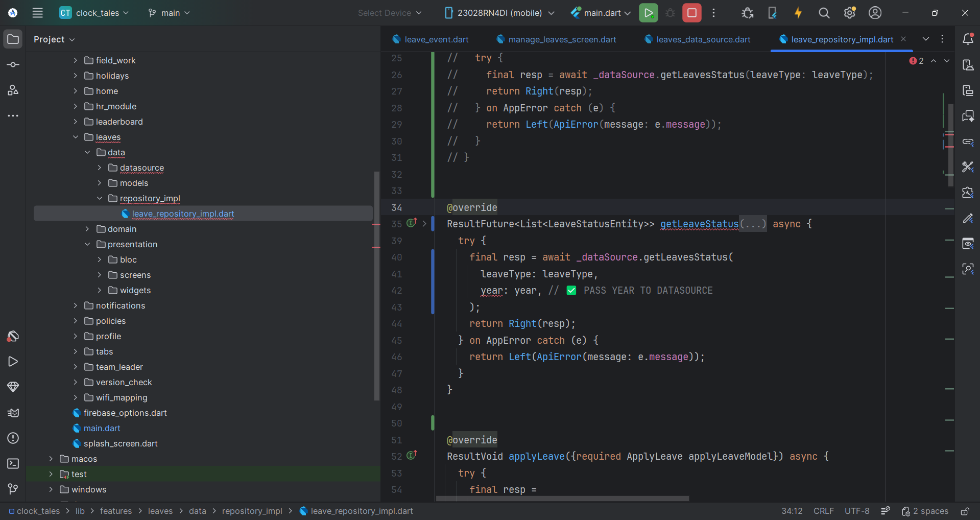
Task: Switch to the leave_event.dart tab
Action: 436,39
